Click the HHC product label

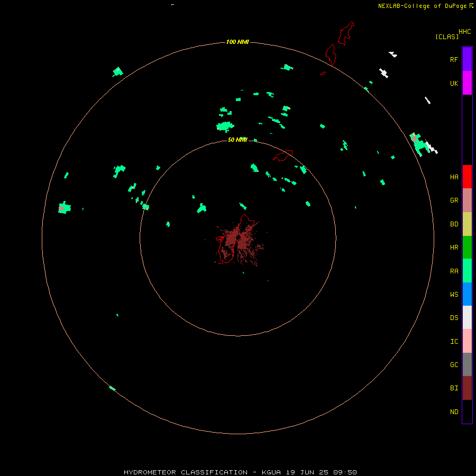coord(464,32)
